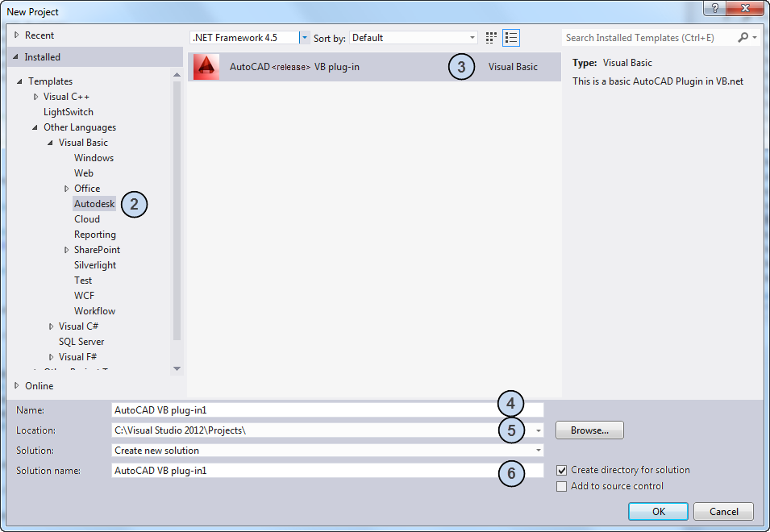The image size is (770, 532).
Task: Select the Cloud template category
Action: tap(87, 219)
